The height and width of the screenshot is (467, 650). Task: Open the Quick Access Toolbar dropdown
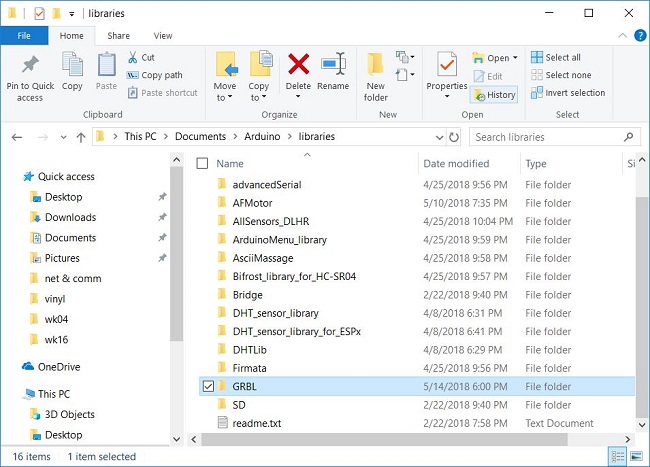[72, 14]
